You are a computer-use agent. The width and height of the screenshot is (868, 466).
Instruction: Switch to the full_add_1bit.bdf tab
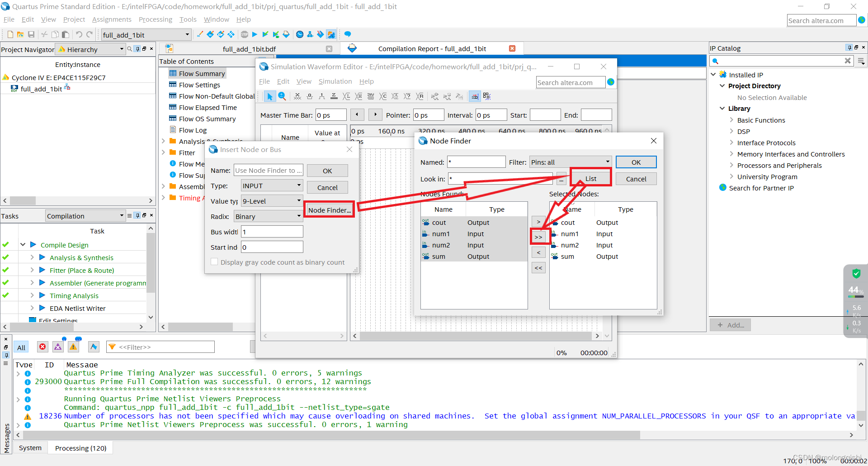pos(249,49)
